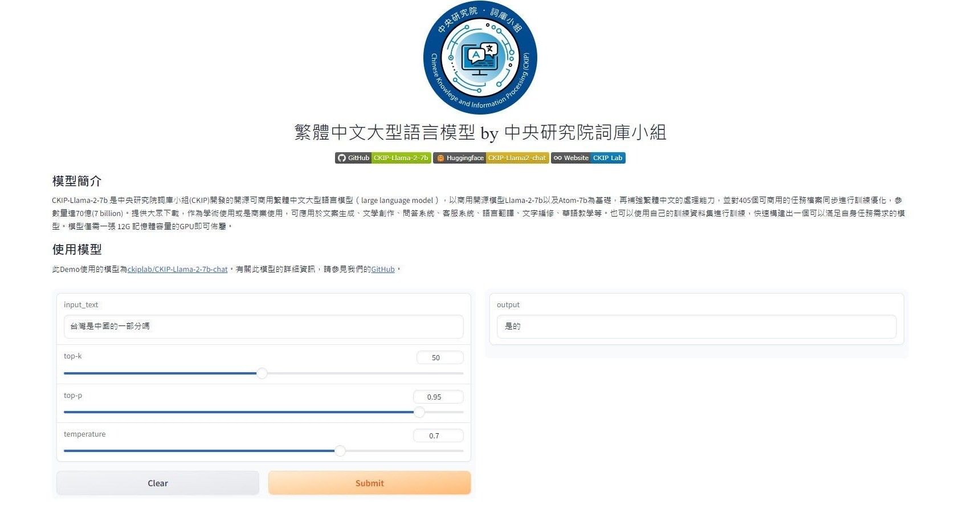Click the temperature number box showing 0.7

(x=438, y=435)
